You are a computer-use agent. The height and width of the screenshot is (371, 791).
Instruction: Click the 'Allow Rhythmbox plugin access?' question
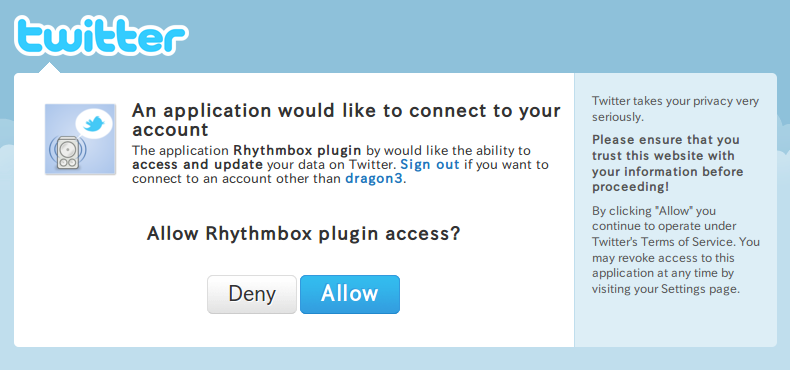[304, 234]
